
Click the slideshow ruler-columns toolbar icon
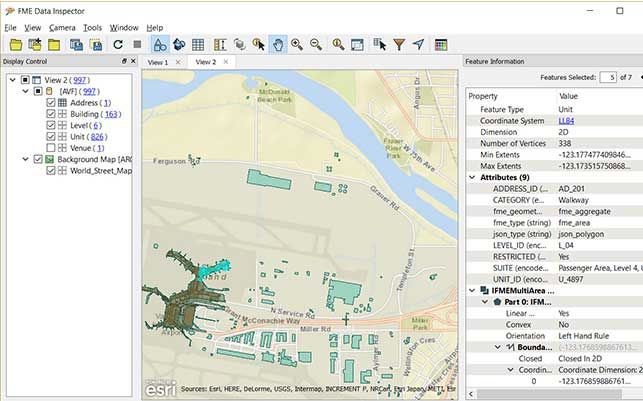tap(220, 44)
